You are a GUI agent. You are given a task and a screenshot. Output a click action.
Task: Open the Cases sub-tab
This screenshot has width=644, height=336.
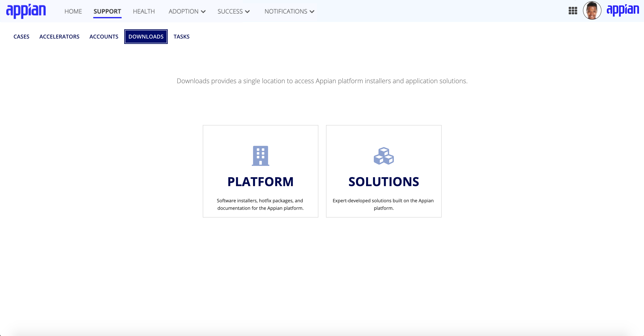point(22,37)
